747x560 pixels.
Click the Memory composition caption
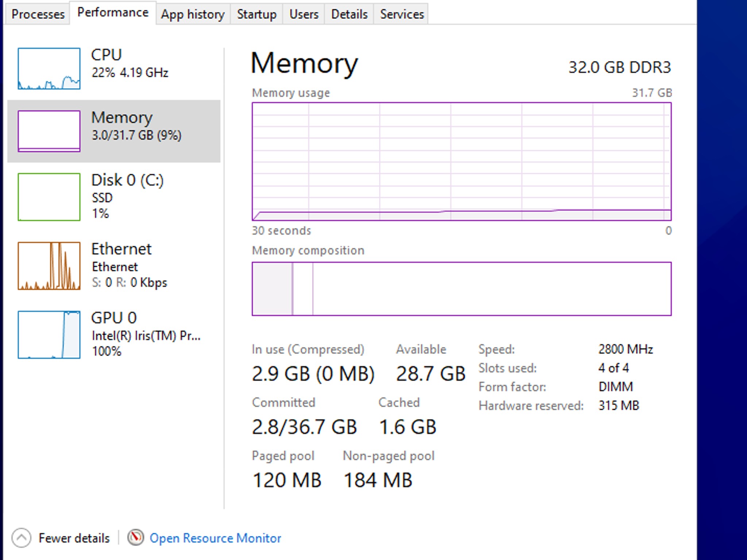tap(308, 250)
